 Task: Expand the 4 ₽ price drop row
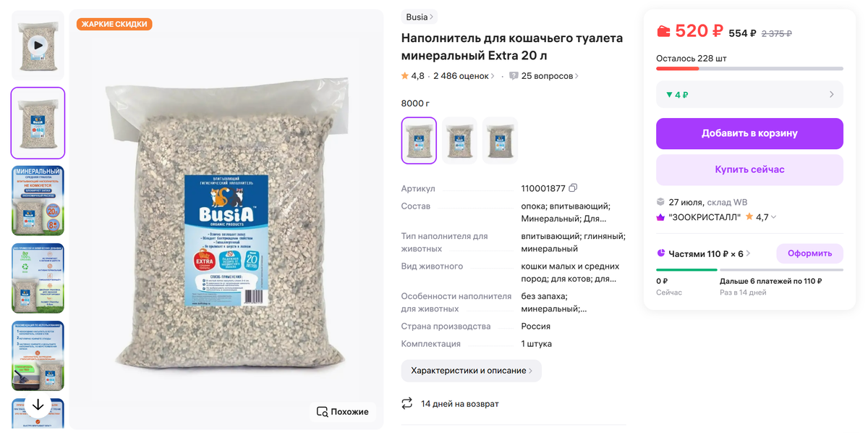point(749,94)
